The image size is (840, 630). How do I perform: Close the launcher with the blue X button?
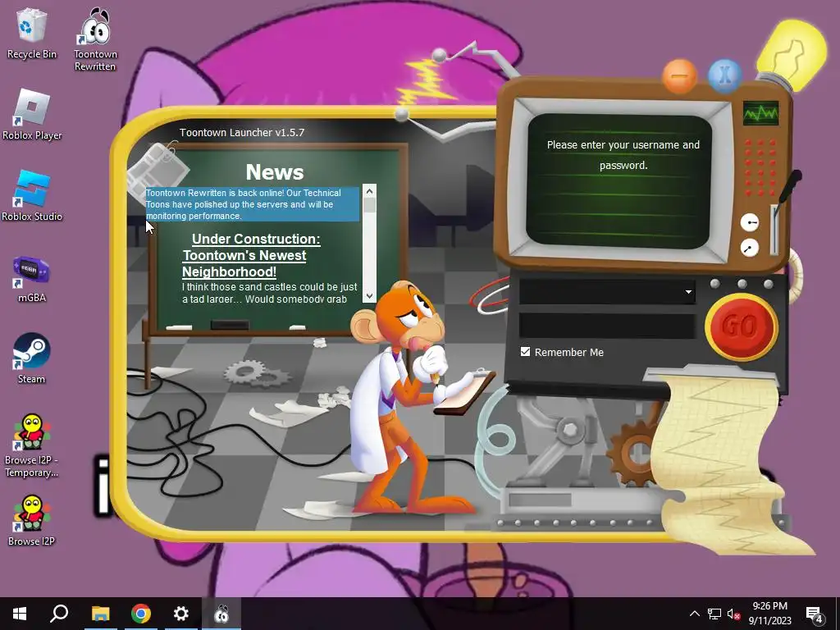tap(724, 75)
